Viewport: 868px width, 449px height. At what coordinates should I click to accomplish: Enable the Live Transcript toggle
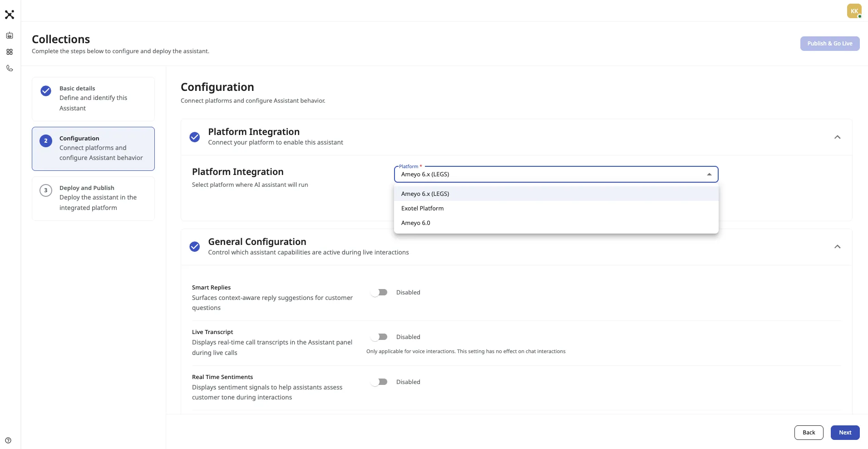(x=379, y=337)
